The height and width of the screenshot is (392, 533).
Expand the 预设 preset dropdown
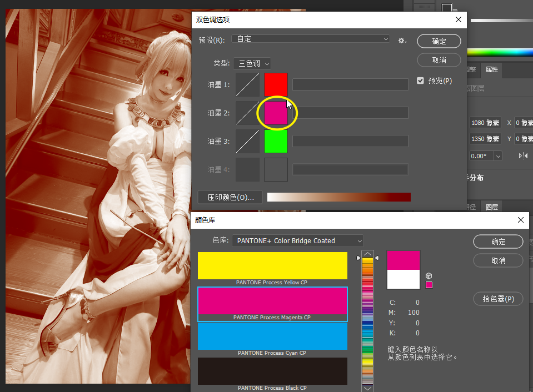311,39
